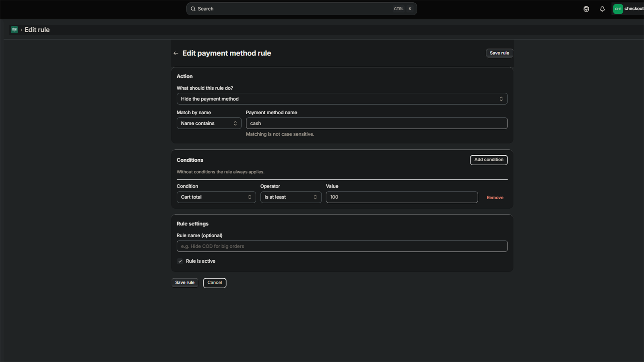Click the Value field showing 100
Viewport: 644px width, 362px height.
click(x=402, y=197)
